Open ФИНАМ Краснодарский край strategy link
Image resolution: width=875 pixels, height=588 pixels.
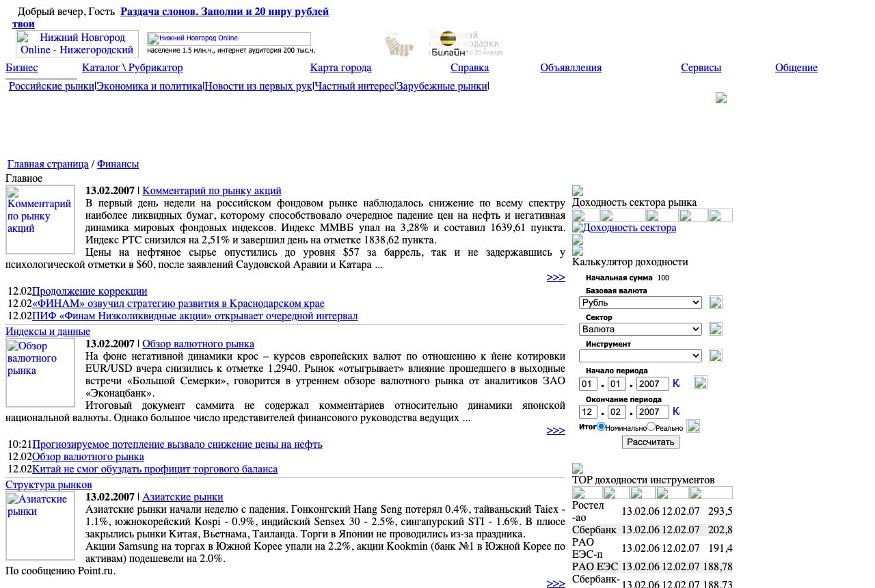[x=178, y=304]
